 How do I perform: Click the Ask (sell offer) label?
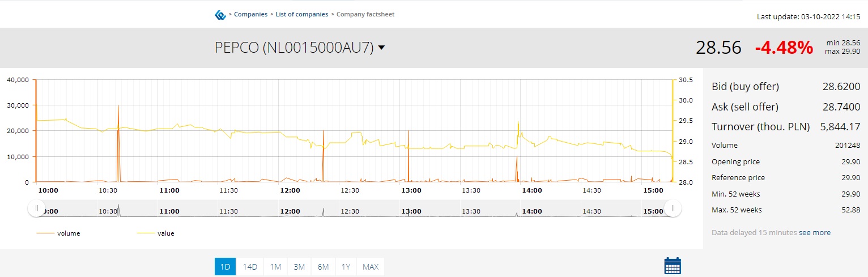[x=745, y=107]
